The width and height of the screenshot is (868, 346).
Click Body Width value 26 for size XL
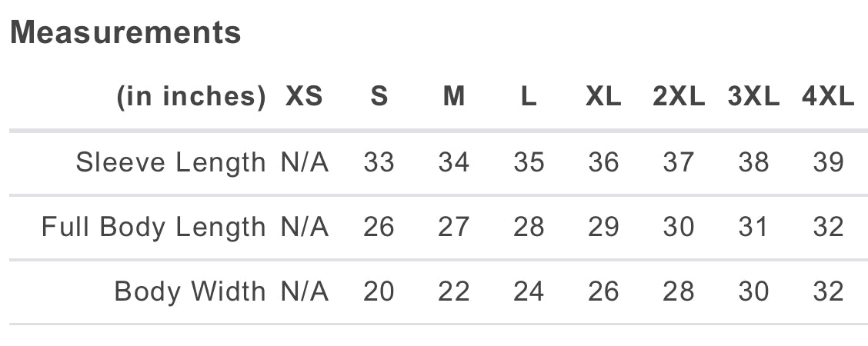click(603, 291)
